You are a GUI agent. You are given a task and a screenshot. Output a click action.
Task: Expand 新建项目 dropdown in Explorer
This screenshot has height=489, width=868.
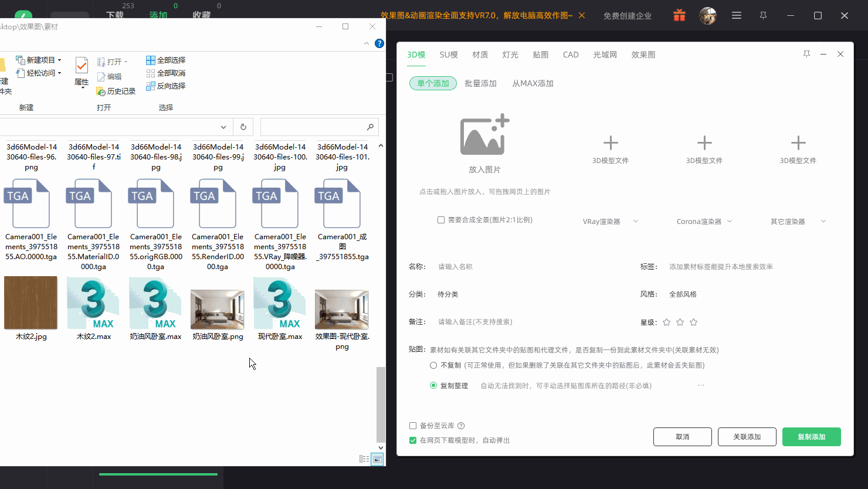click(x=59, y=60)
